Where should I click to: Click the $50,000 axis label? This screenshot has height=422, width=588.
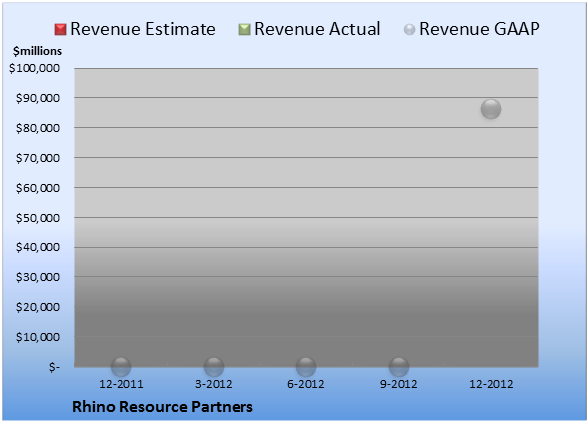click(x=38, y=218)
